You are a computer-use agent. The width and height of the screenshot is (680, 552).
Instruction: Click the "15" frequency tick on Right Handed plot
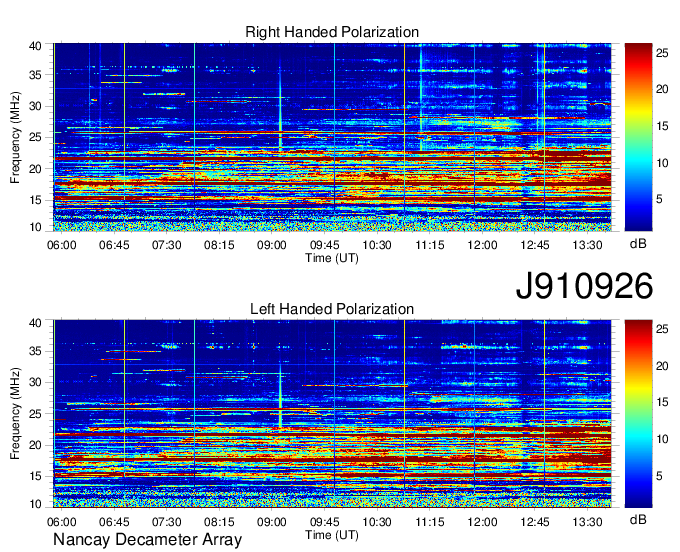click(x=35, y=200)
